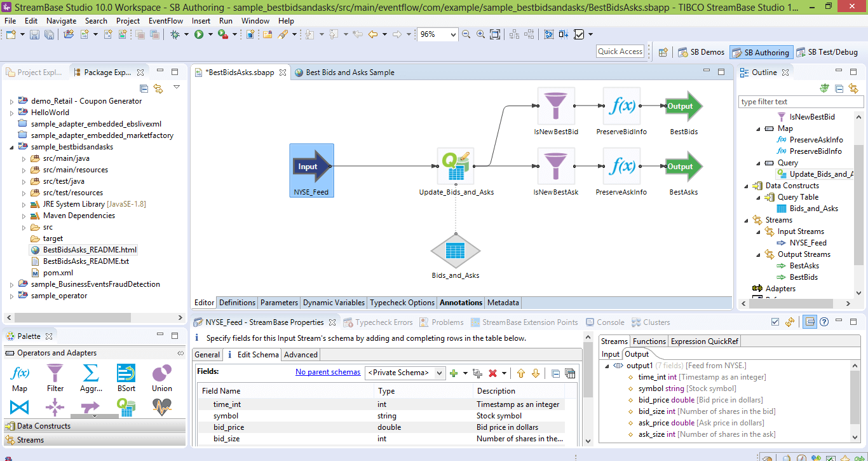Open the EventFlow menu
Viewport: 868px width, 461px height.
click(166, 20)
